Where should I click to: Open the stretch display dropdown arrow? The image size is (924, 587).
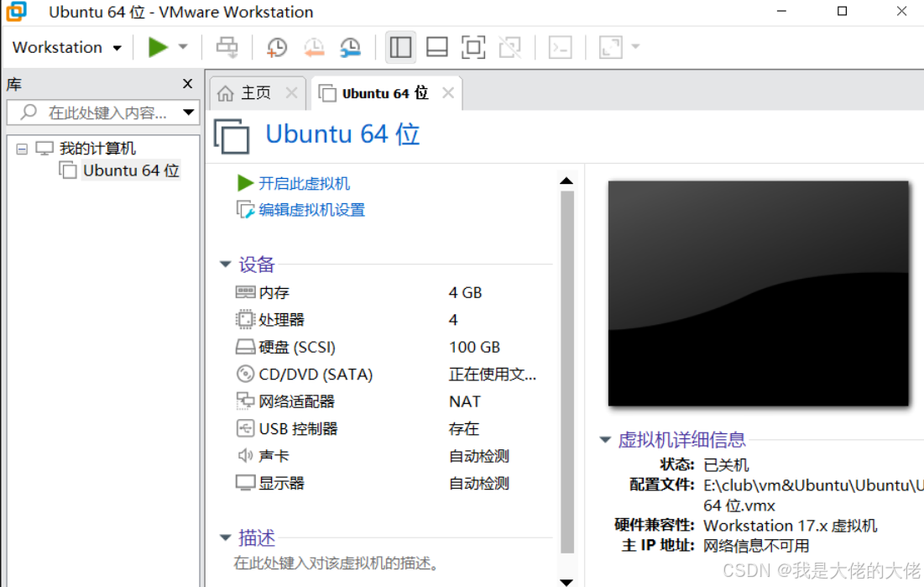click(635, 46)
